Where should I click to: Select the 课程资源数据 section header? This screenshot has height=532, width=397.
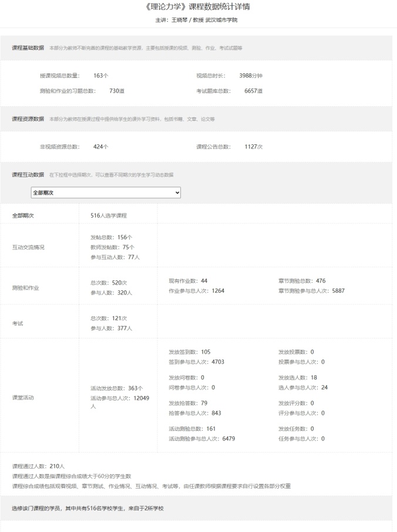(28, 119)
